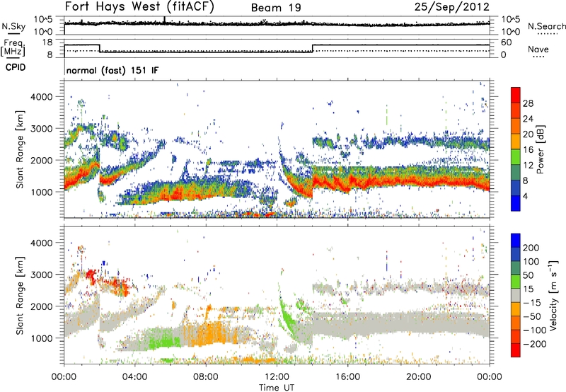Click the '50' label on velocity colorbar
Viewport: 566px width, 392px height.
point(529,275)
